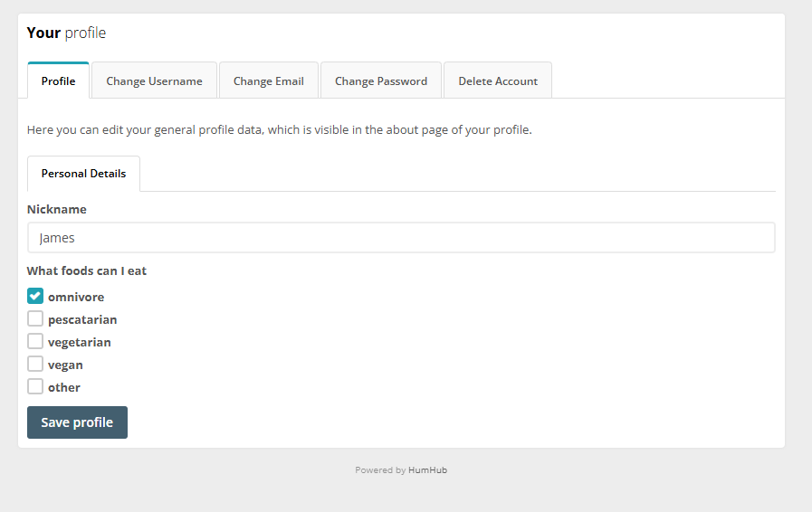812x512 pixels.
Task: Enable the vegetarian checkbox
Action: pos(35,341)
